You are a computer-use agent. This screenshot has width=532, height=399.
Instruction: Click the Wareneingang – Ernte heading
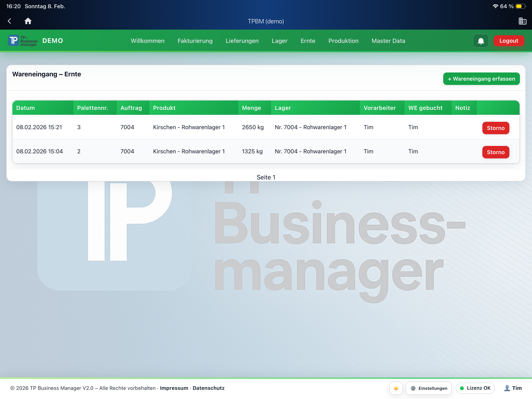(47, 74)
